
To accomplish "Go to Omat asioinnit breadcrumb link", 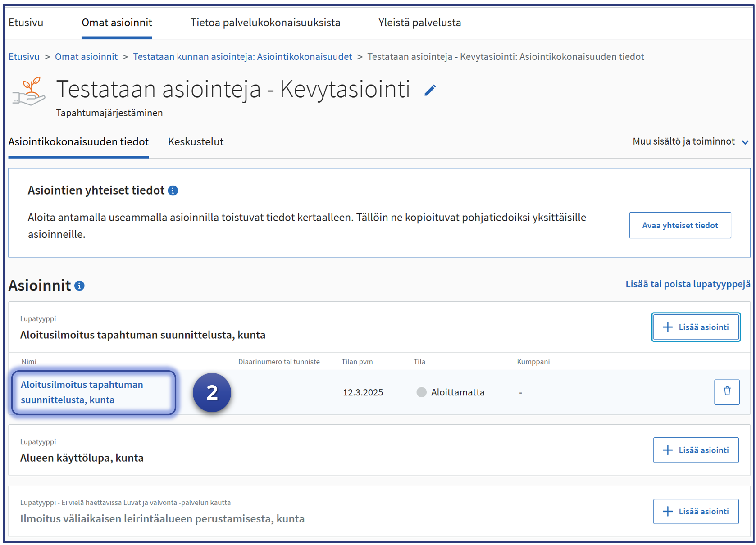I will pos(86,57).
